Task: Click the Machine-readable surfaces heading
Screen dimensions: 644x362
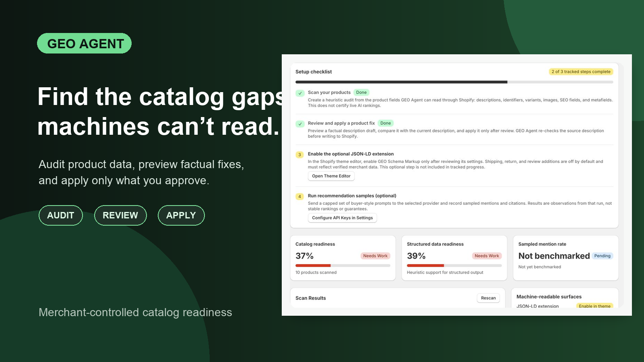Action: point(549,297)
